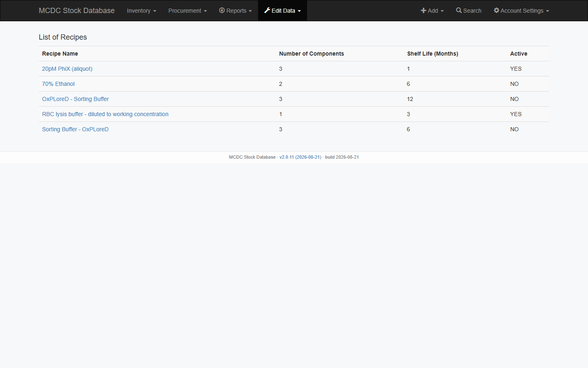Expand the Reports dropdown caret
Viewport: 588px width, 368px height.
(250, 11)
